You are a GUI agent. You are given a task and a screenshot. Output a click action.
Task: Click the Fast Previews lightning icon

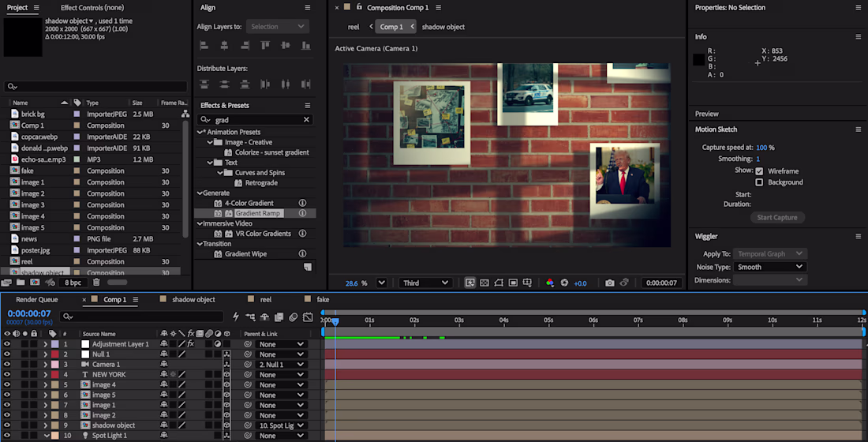[x=470, y=283]
